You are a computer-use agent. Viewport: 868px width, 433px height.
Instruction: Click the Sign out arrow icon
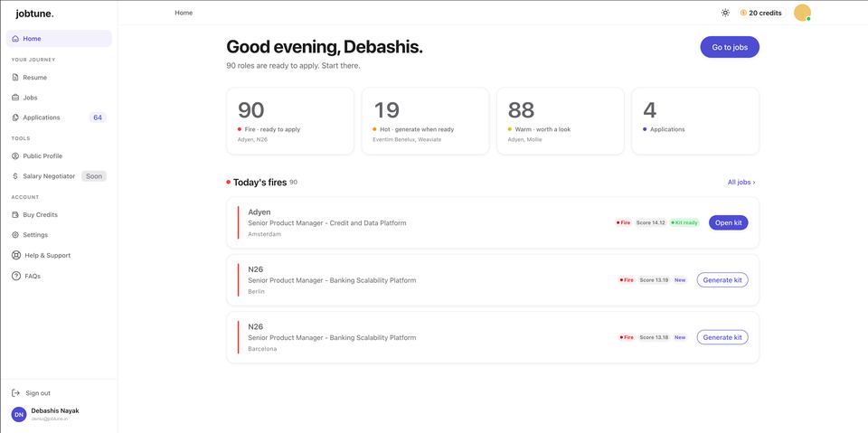(x=16, y=393)
